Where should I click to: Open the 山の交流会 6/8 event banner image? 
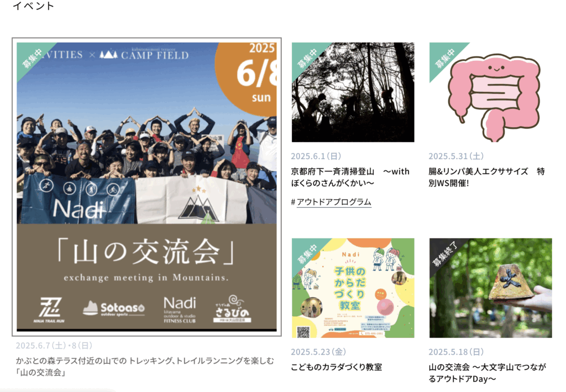click(146, 187)
